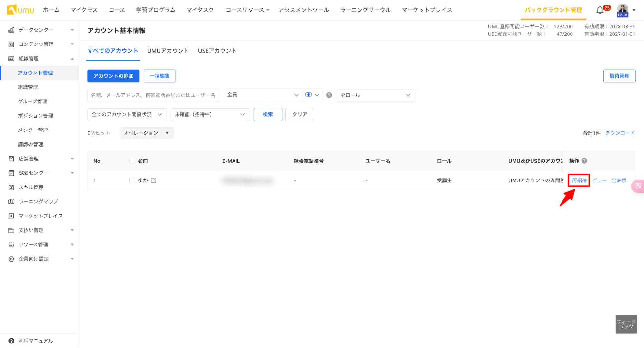Check the checkbox for ゆか's row
This screenshot has height=348, width=644.
[132, 180]
